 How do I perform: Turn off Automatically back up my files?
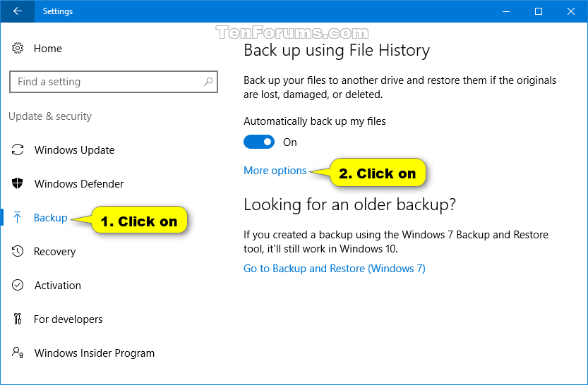pos(259,142)
